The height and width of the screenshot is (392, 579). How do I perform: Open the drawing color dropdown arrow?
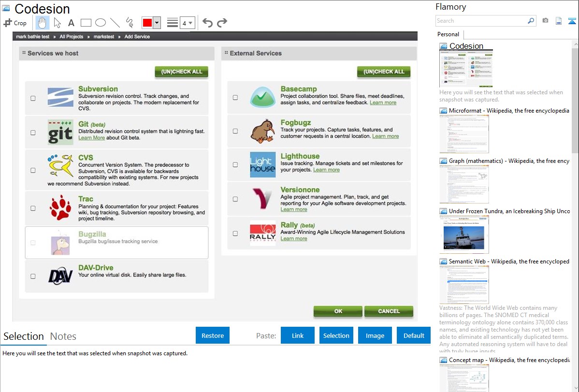[157, 23]
